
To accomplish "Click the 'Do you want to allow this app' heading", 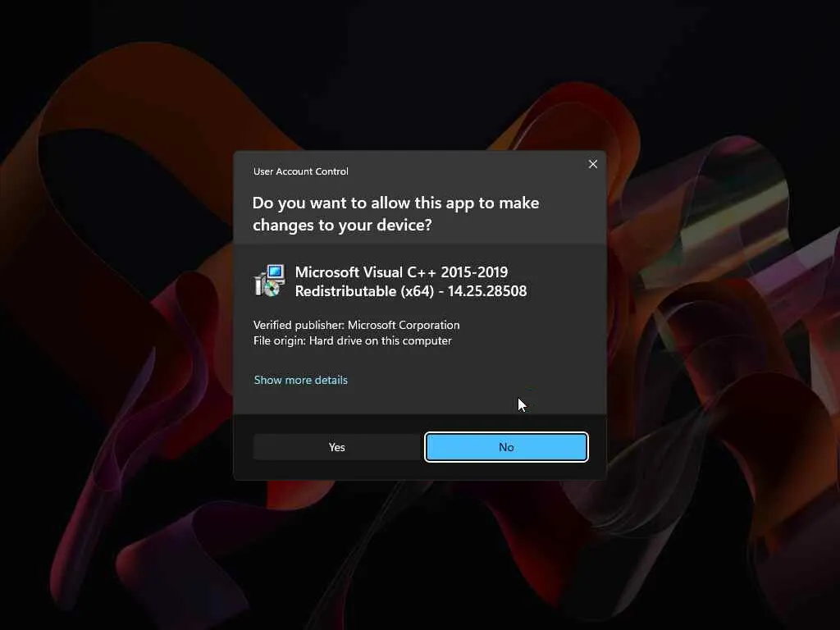I will point(395,214).
